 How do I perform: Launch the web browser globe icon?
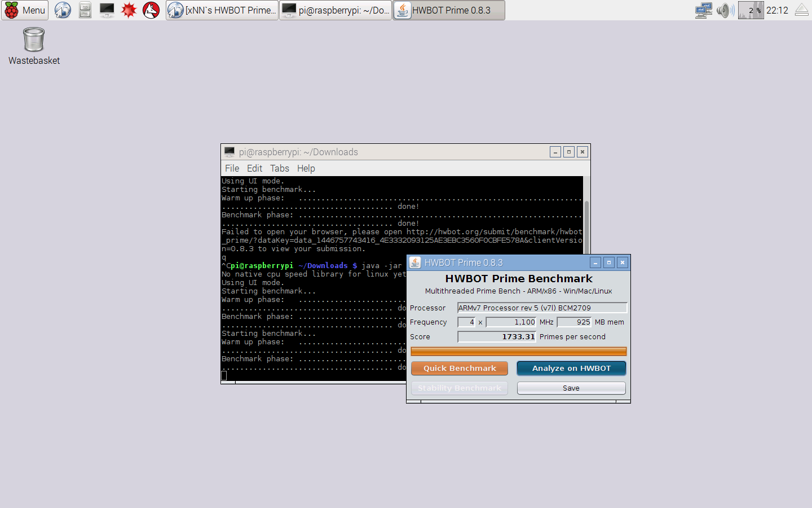click(63, 10)
